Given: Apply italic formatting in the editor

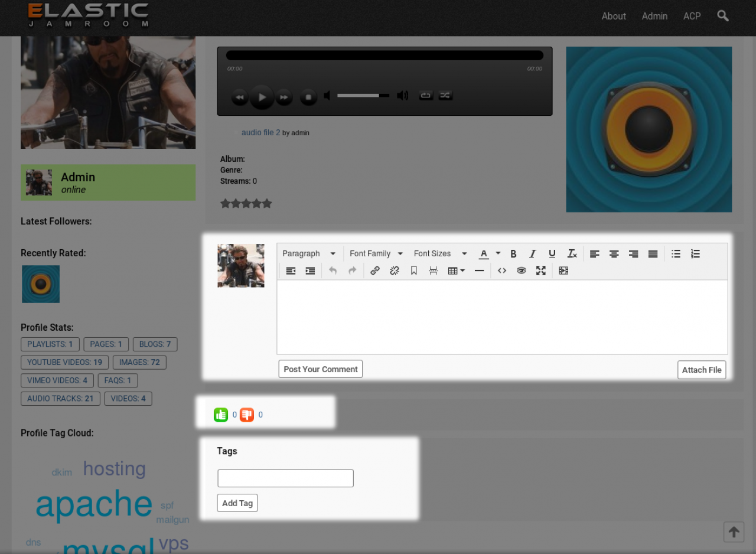Looking at the screenshot, I should (533, 254).
